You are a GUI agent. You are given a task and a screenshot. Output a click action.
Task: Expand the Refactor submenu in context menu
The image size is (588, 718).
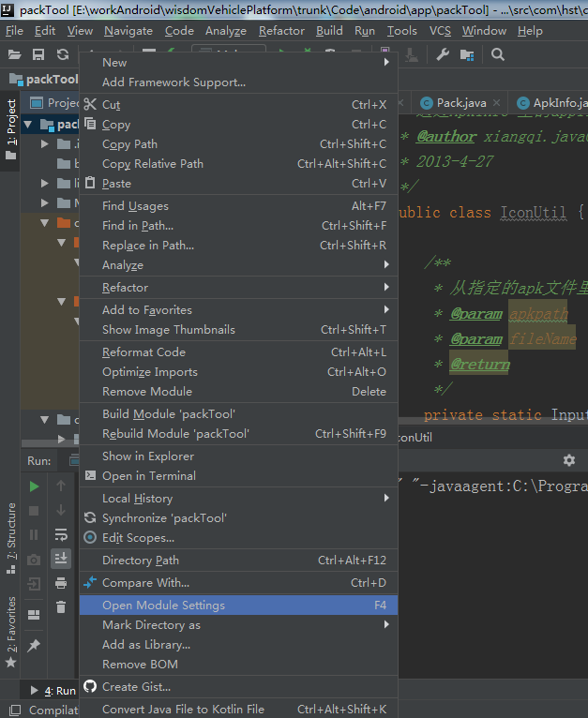pos(238,288)
